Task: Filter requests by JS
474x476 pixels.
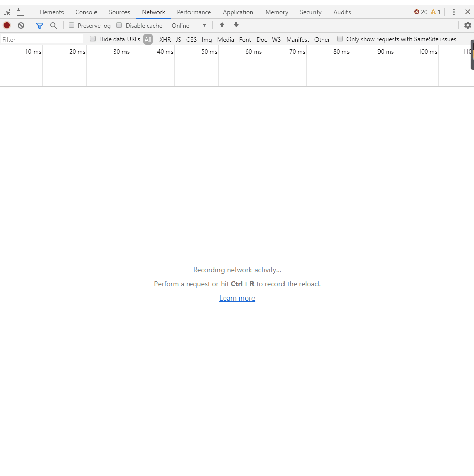Action: 179,40
